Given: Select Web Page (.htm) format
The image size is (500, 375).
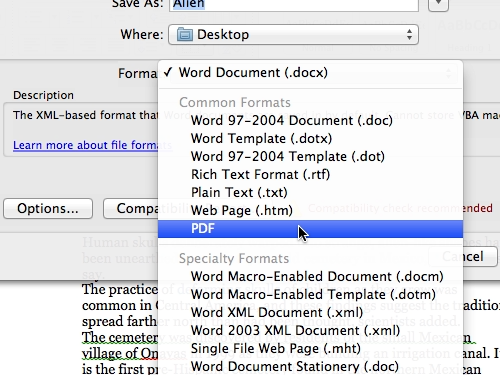Looking at the screenshot, I should point(310,210).
